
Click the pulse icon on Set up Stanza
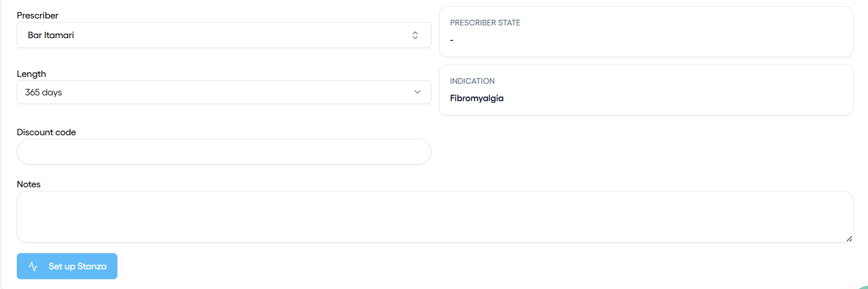coord(34,266)
